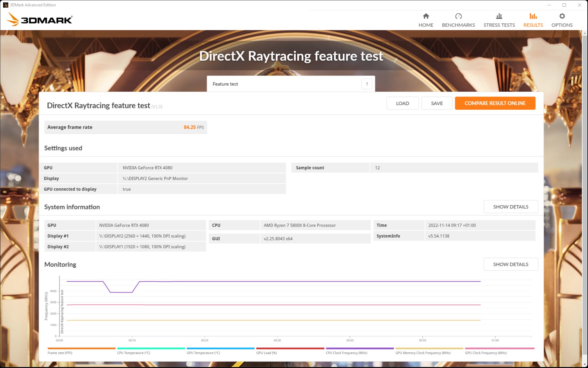The image size is (588, 368).
Task: Open the OPTIONS tab label
Action: click(562, 25)
